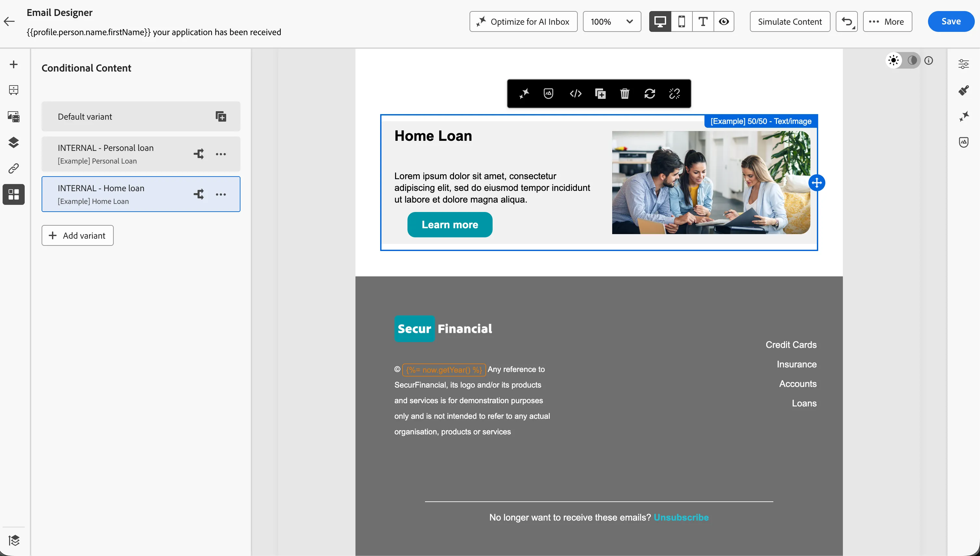Open the structure tree sidebar icon
Image resolution: width=980 pixels, height=556 pixels.
pos(13,90)
